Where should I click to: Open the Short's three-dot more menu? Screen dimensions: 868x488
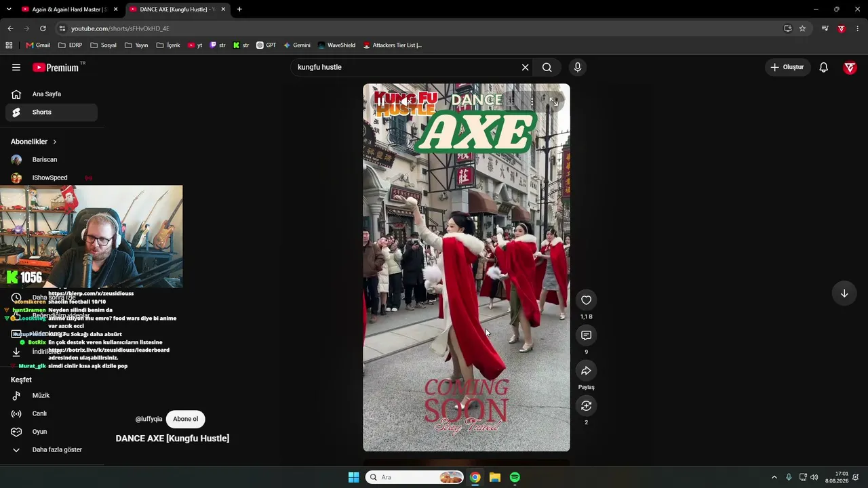(532, 101)
